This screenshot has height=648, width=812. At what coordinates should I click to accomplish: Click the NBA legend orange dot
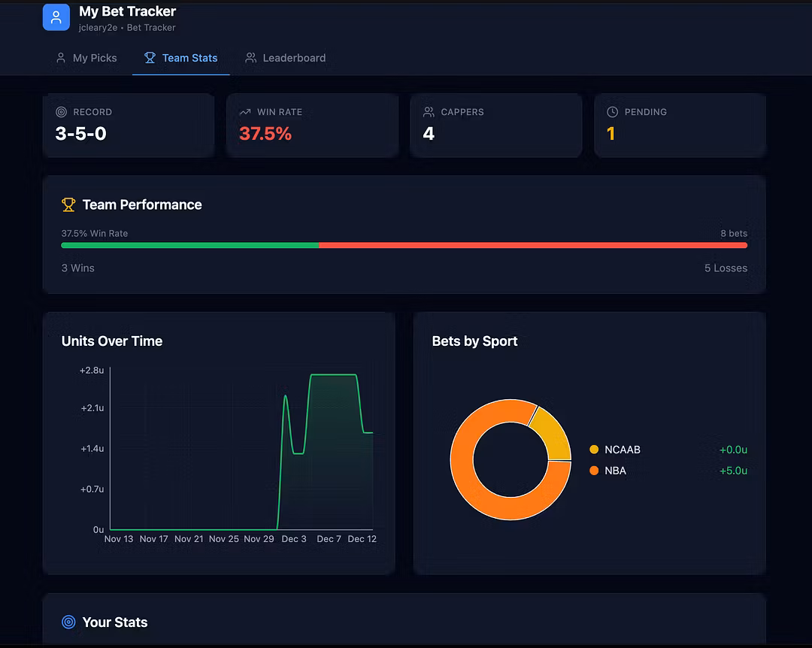594,471
